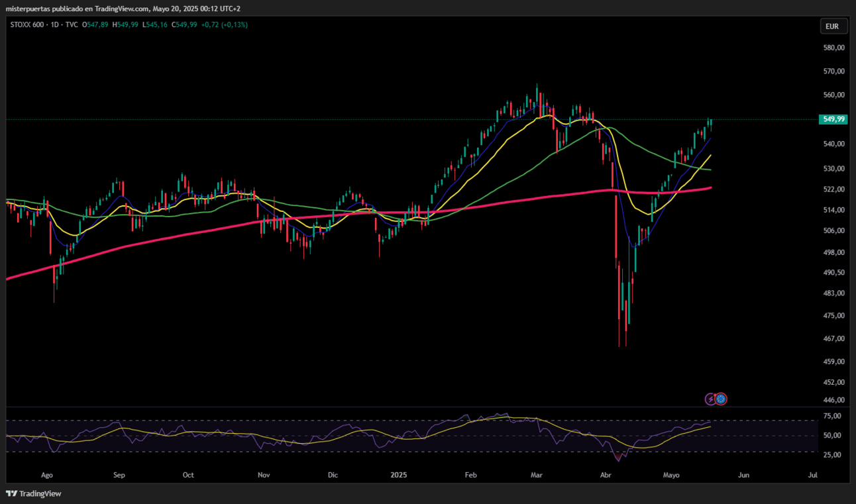Image resolution: width=856 pixels, height=504 pixels.
Task: Click the 467,00 price axis label
Action: coord(833,338)
